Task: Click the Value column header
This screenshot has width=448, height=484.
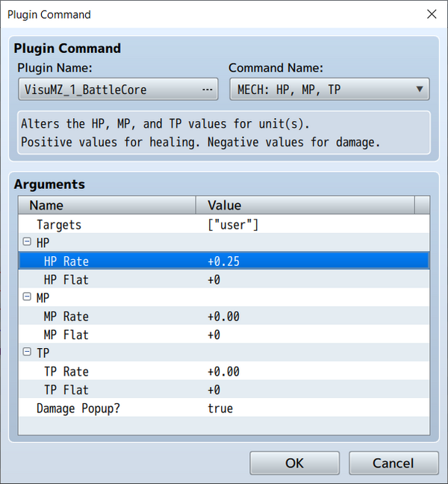Action: click(x=305, y=205)
